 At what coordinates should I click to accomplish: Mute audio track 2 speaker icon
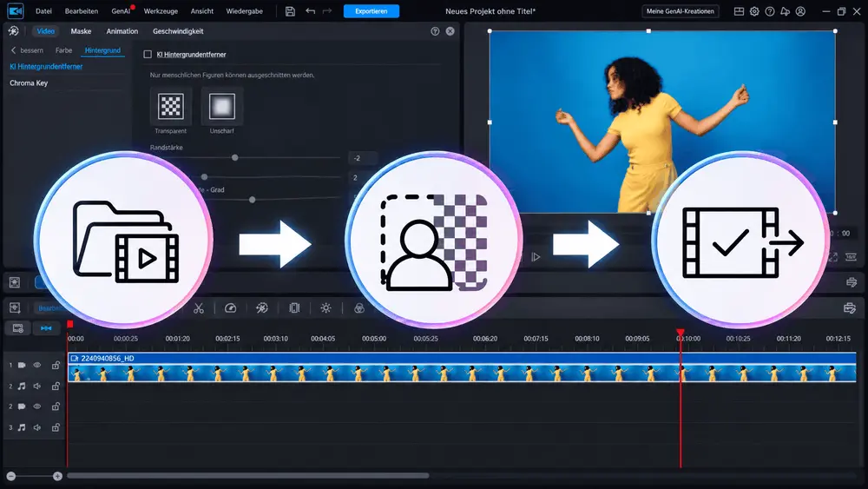[x=37, y=386]
